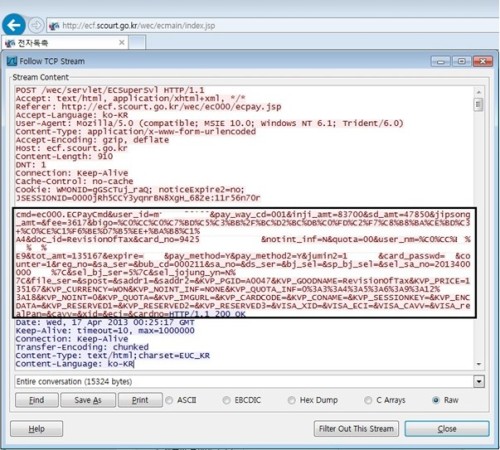
Task: Click the Wireshark icon in dialog title
Action: tap(12, 61)
